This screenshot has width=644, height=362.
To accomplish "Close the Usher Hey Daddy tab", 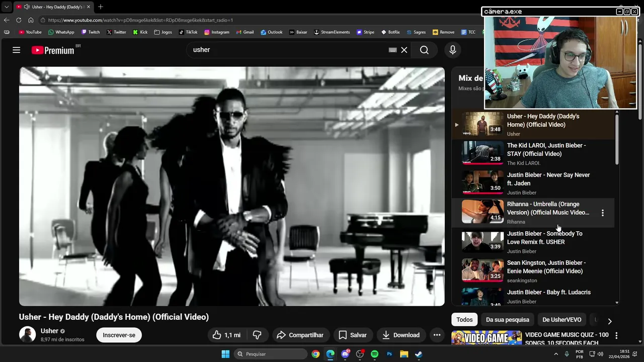I will (x=88, y=7).
